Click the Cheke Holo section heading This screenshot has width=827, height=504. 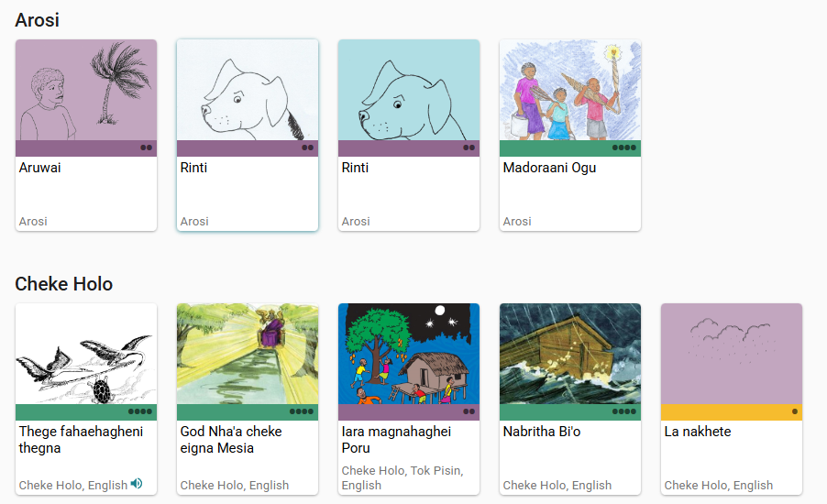64,284
